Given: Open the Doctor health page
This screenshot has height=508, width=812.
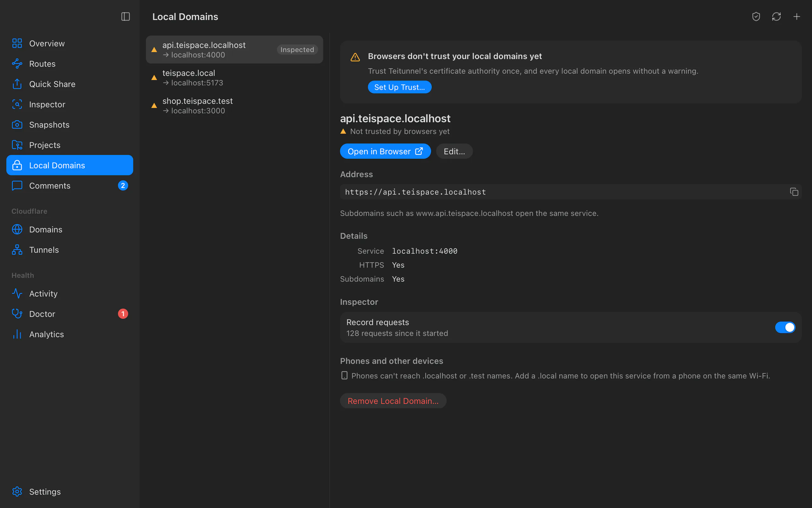Looking at the screenshot, I should 70,314.
